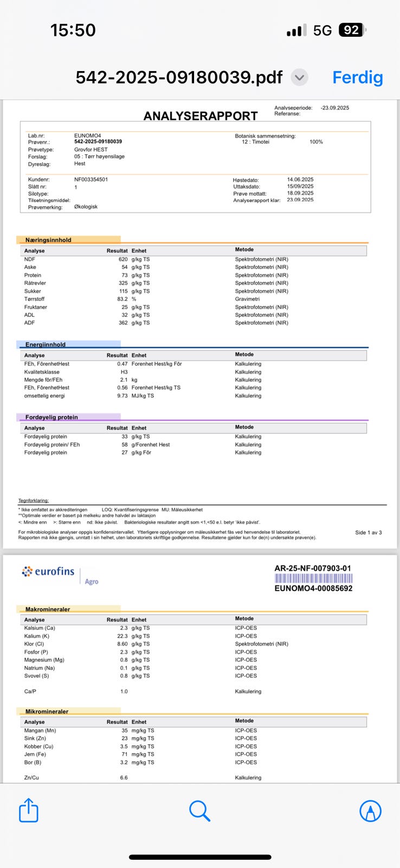Open the markup pen icon
The height and width of the screenshot is (868, 400).
click(x=371, y=811)
